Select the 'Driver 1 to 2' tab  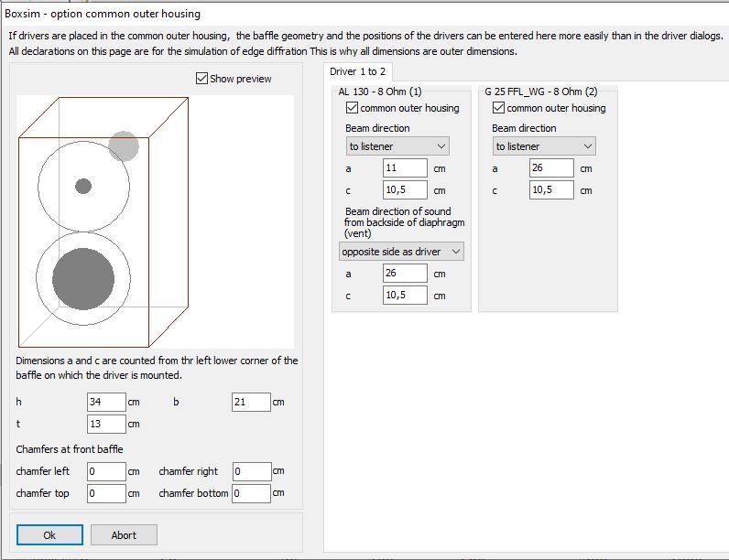tap(357, 71)
